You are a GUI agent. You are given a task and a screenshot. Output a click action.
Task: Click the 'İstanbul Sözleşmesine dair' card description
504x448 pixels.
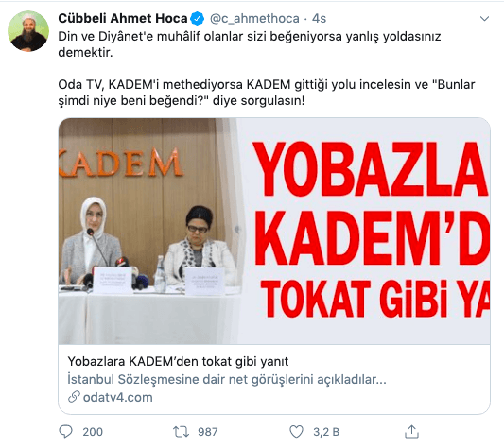[227, 380]
